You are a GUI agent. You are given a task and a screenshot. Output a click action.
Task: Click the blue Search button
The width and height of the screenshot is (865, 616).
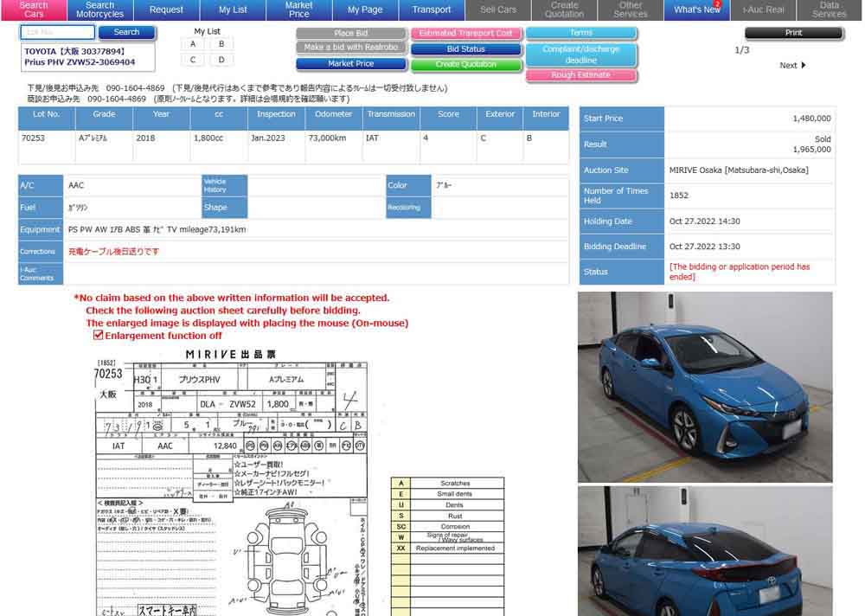pos(127,32)
